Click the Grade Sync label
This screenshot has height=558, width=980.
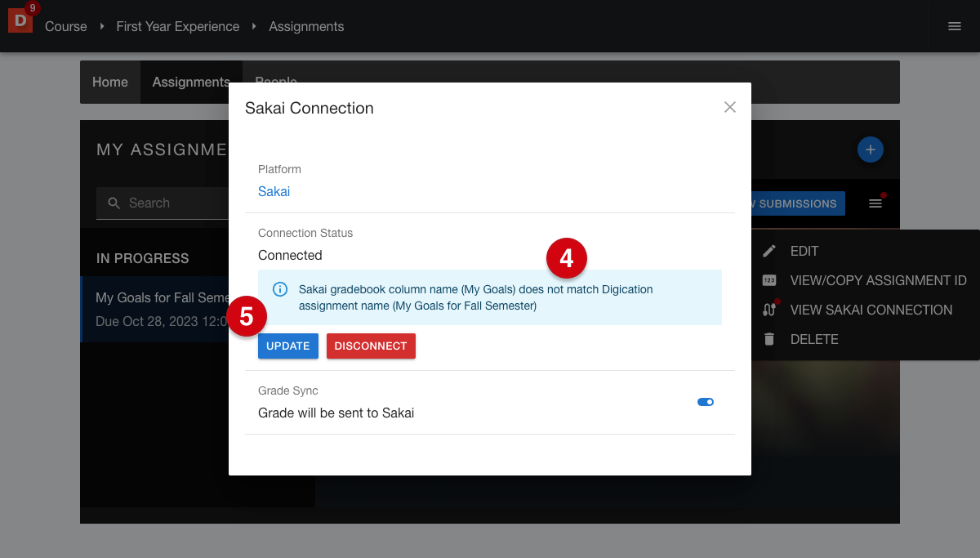pyautogui.click(x=288, y=391)
